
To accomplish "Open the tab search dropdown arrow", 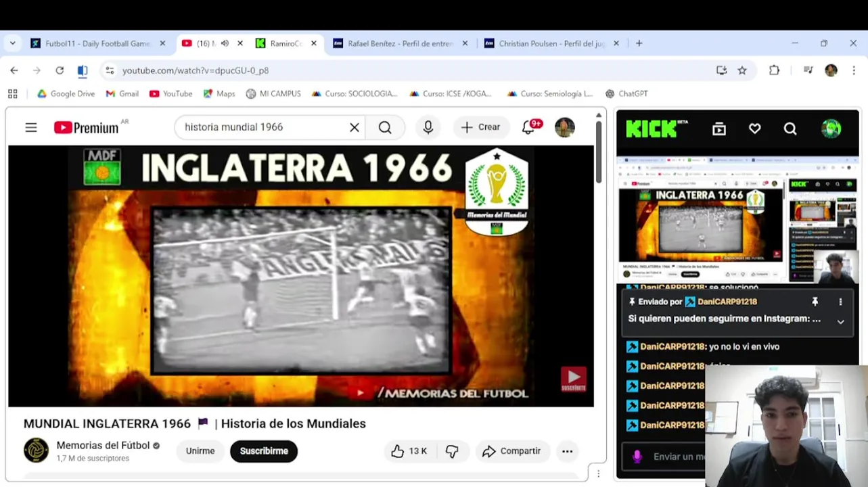I will (x=12, y=43).
